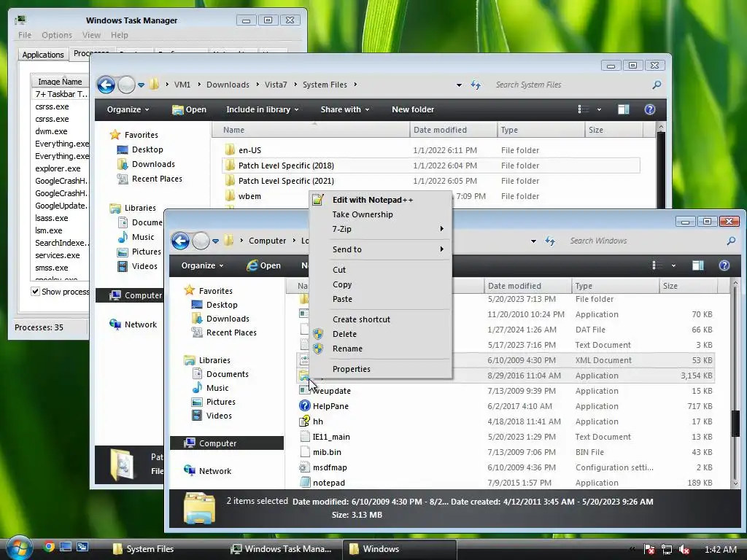This screenshot has height=560, width=747.
Task: Click Forward arrow in Windows explorer window
Action: [x=201, y=241]
